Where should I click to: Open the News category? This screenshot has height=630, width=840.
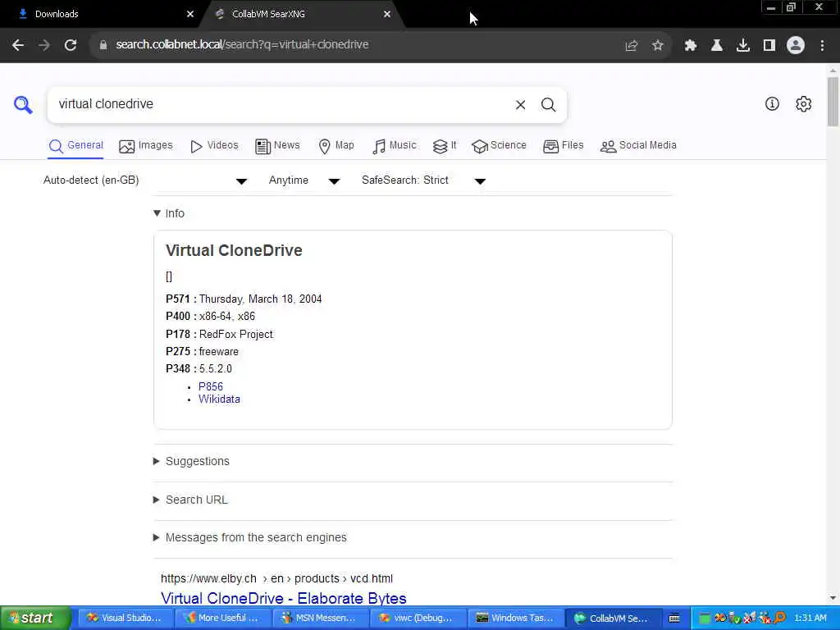277,146
